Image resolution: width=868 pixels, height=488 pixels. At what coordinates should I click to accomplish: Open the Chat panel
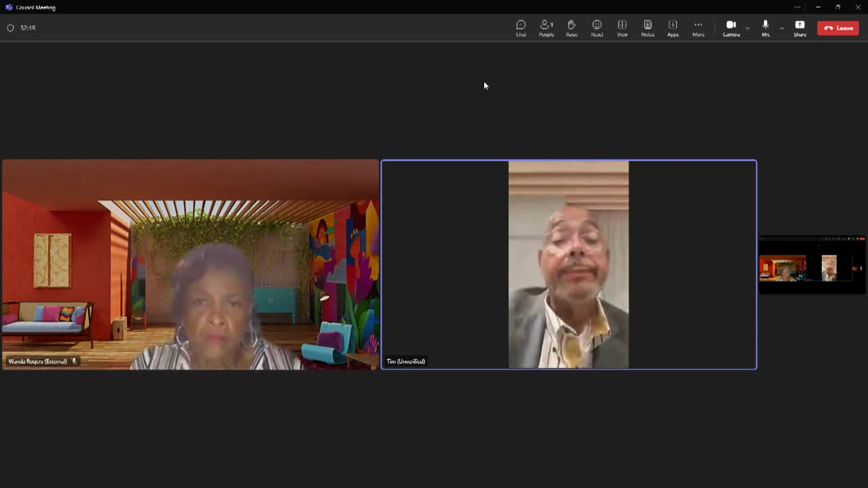521,28
